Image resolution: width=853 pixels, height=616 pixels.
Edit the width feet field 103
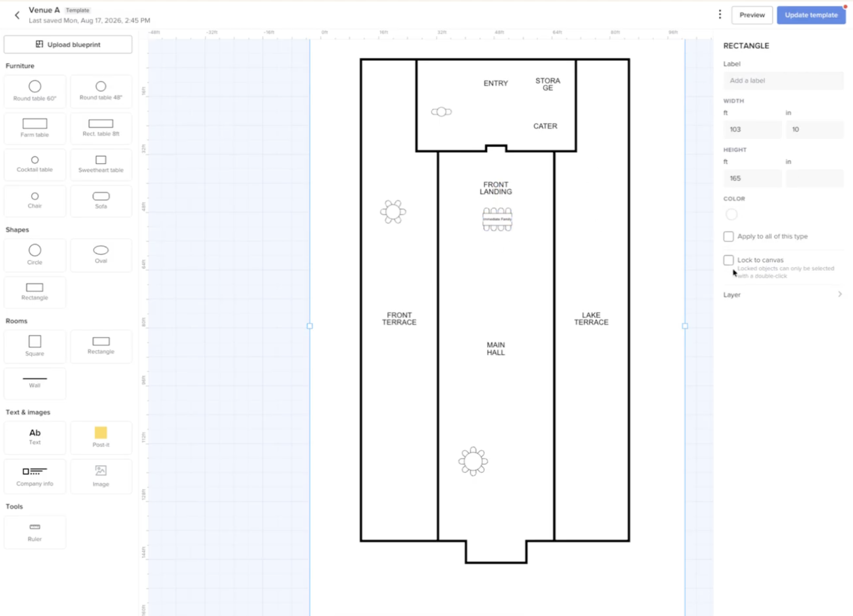(752, 129)
